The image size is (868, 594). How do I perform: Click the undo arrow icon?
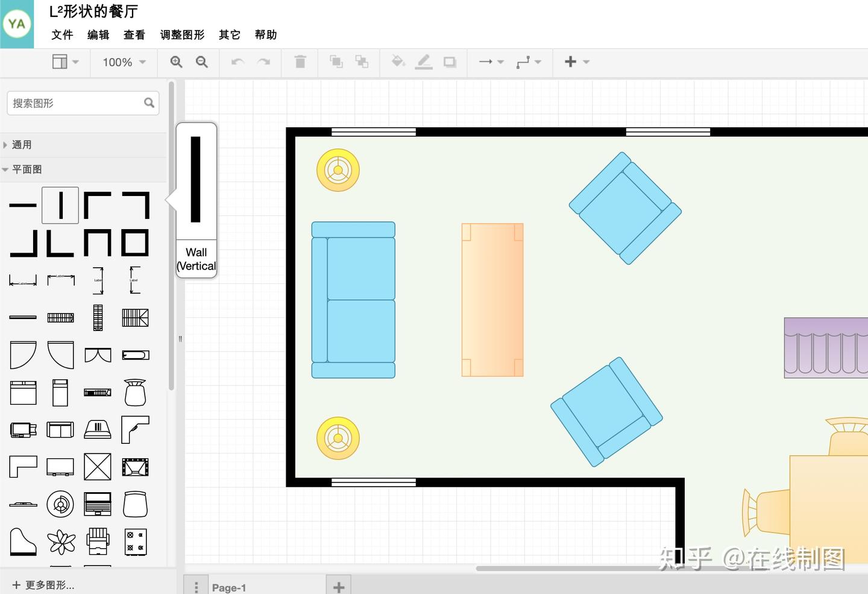point(237,62)
